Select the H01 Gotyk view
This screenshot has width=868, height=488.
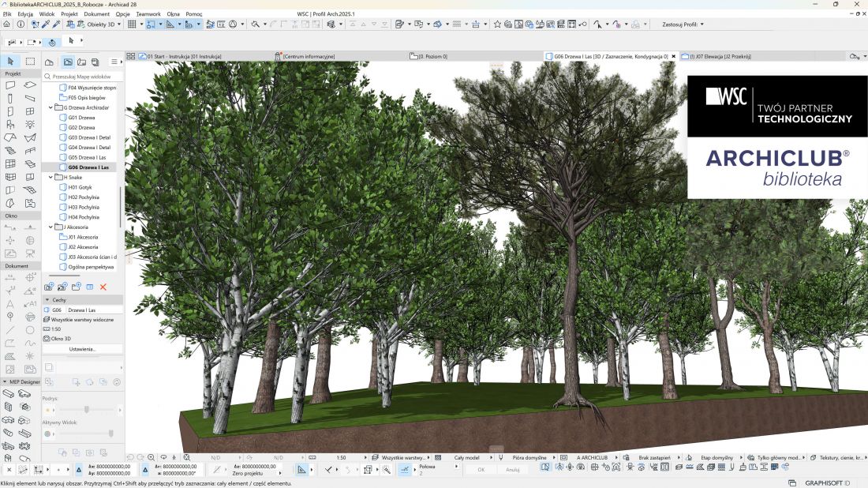click(80, 187)
